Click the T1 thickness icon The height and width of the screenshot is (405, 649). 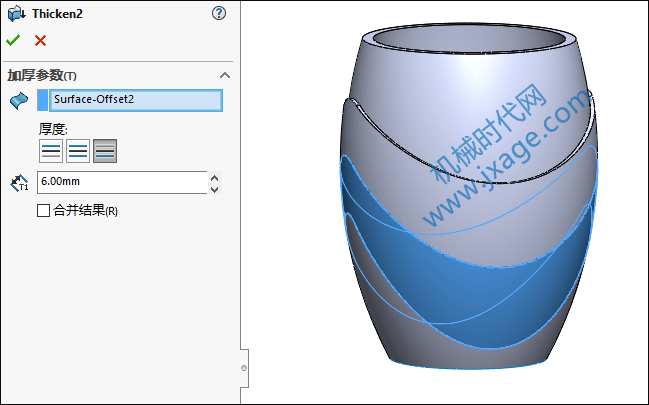[19, 183]
